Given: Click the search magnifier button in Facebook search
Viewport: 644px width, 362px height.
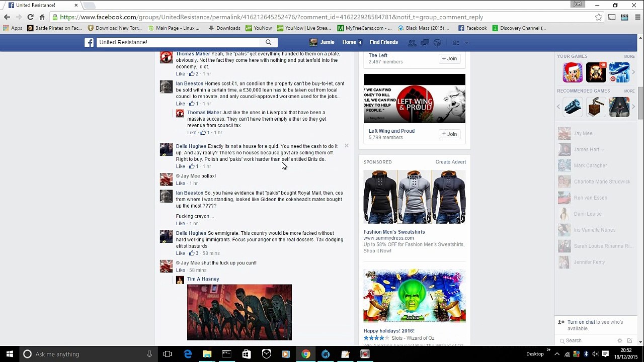Looking at the screenshot, I should 268,42.
